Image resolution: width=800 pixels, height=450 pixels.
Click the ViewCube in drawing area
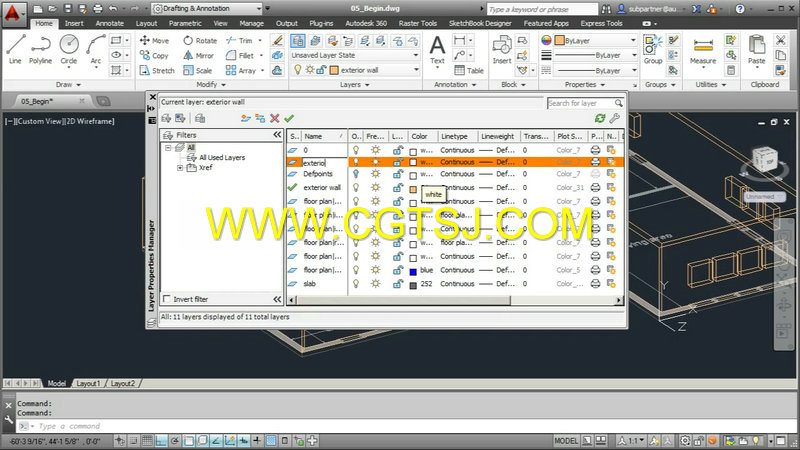pos(765,159)
